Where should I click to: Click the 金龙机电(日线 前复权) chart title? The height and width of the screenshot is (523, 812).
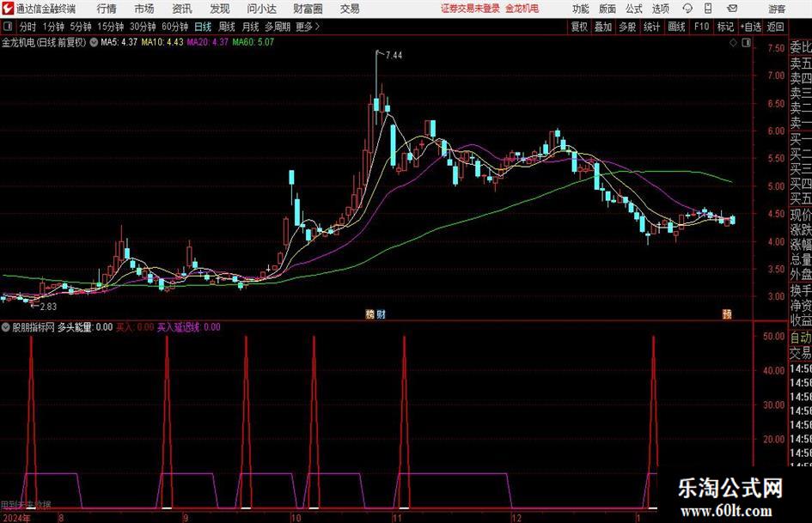[x=44, y=42]
